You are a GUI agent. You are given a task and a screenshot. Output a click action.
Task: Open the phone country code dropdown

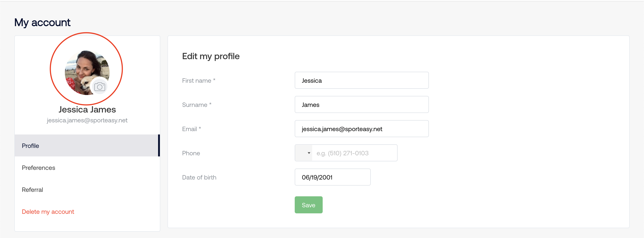303,153
